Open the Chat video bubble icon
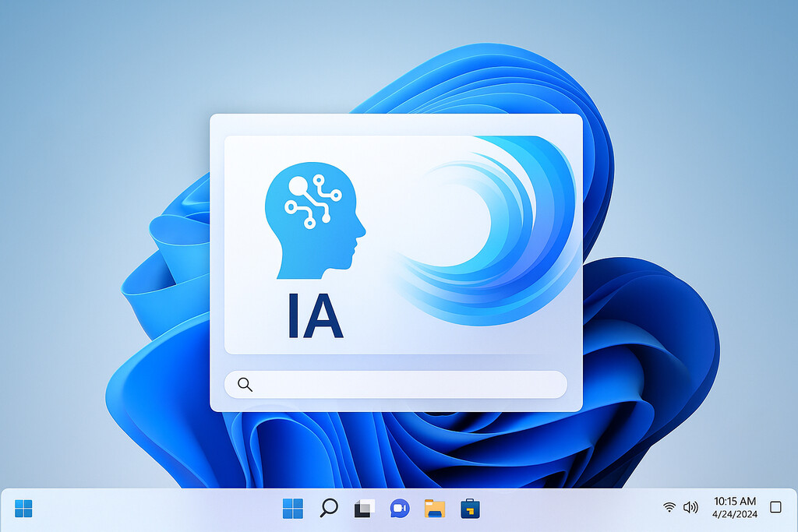Image resolution: width=798 pixels, height=532 pixels. (399, 508)
